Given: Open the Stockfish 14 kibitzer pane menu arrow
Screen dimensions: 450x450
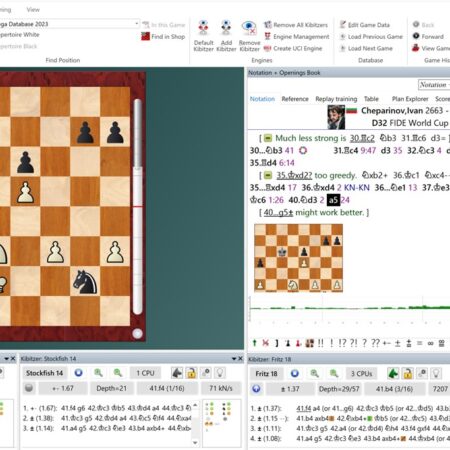Looking at the screenshot, I should click(x=234, y=359).
